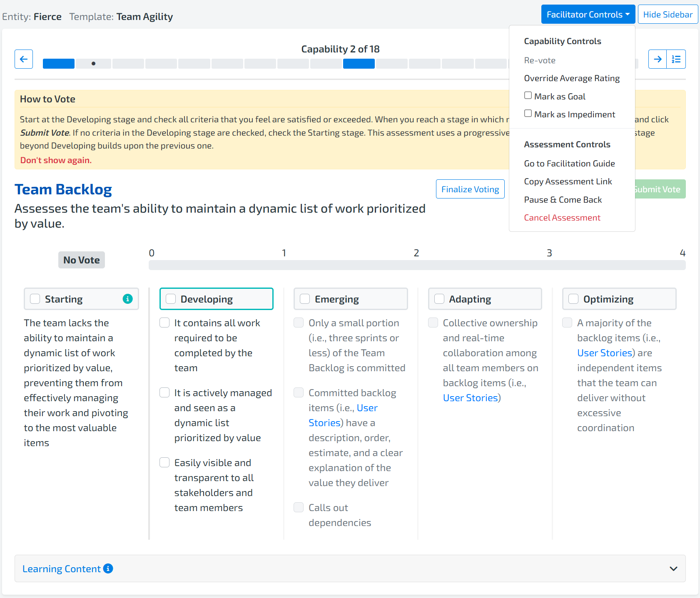The width and height of the screenshot is (700, 598).
Task: Click the 'How to Vote' heading
Action: [x=47, y=99]
